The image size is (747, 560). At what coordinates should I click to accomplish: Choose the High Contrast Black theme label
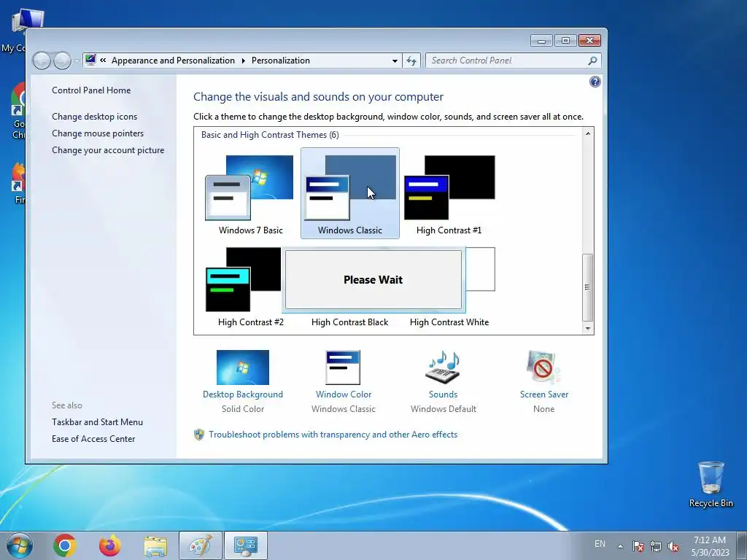349,322
